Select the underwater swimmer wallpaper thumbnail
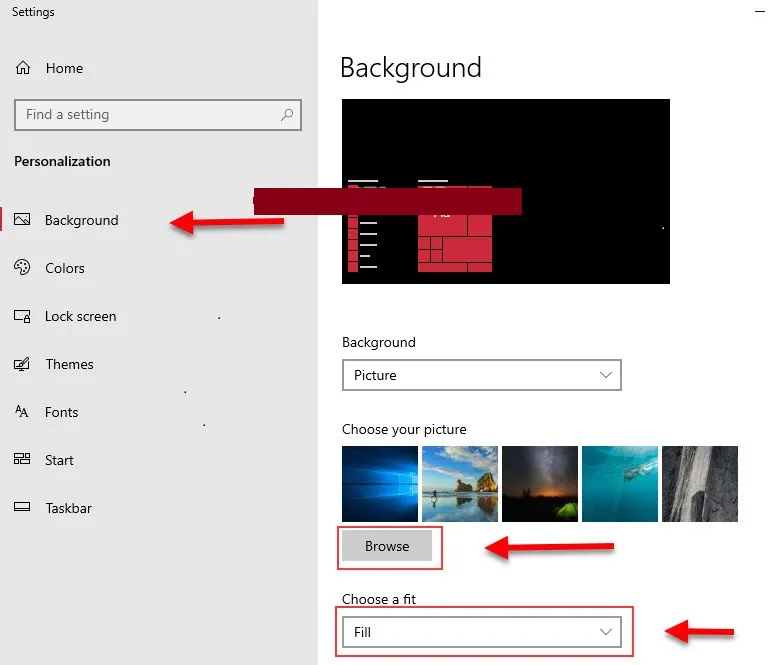This screenshot has height=665, width=773. pyautogui.click(x=619, y=484)
